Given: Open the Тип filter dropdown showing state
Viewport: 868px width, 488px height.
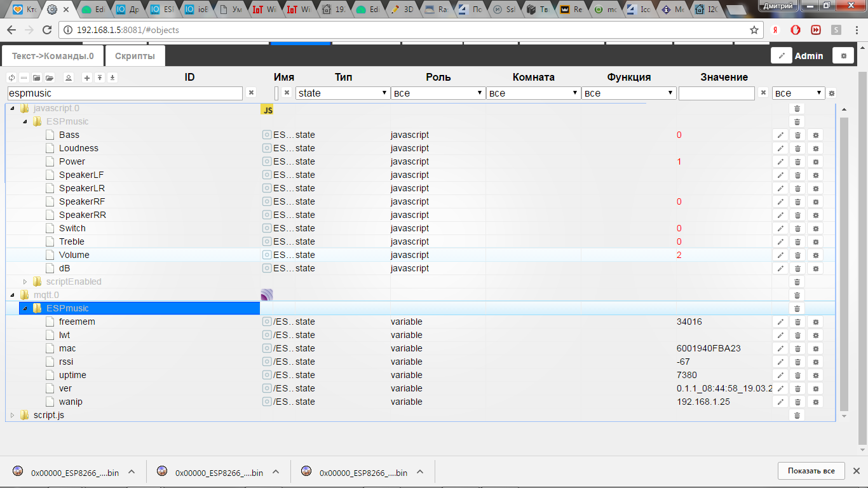Looking at the screenshot, I should [x=342, y=93].
